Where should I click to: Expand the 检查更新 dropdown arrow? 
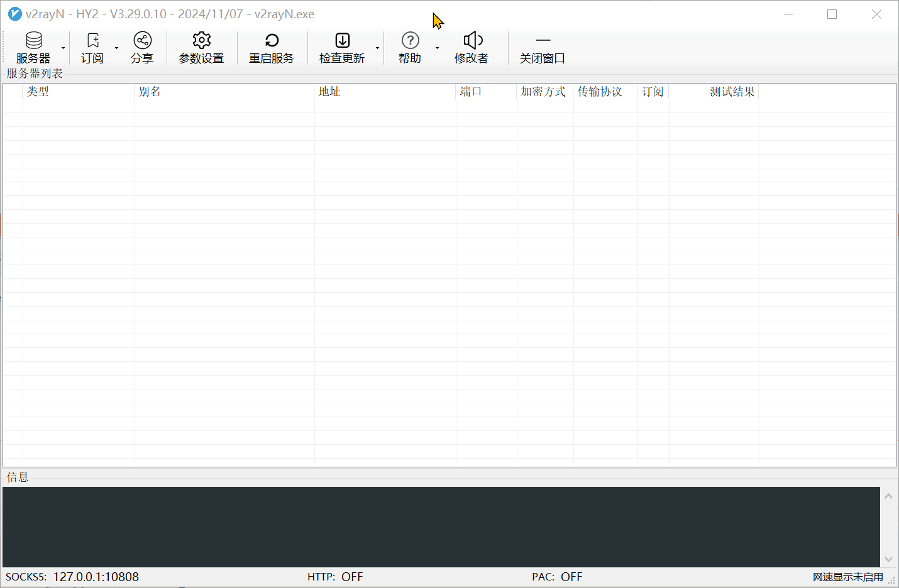click(x=377, y=48)
